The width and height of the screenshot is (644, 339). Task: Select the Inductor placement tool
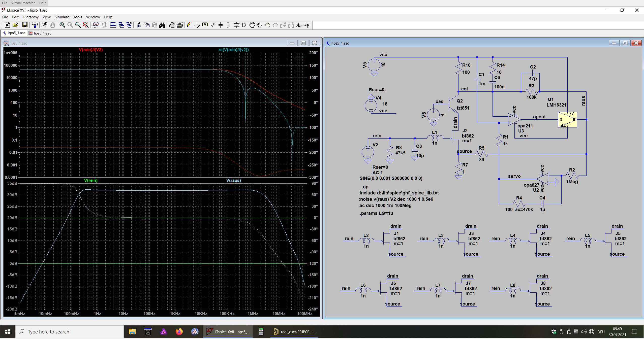pos(228,25)
